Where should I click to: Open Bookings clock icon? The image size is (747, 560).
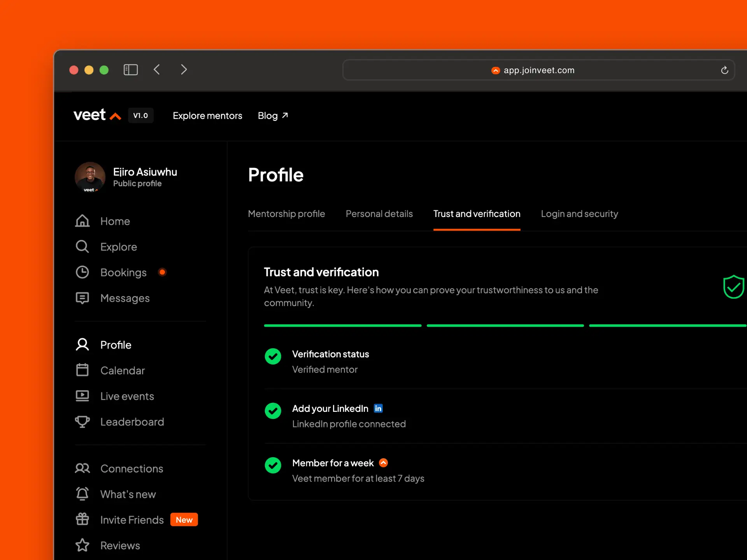(82, 272)
